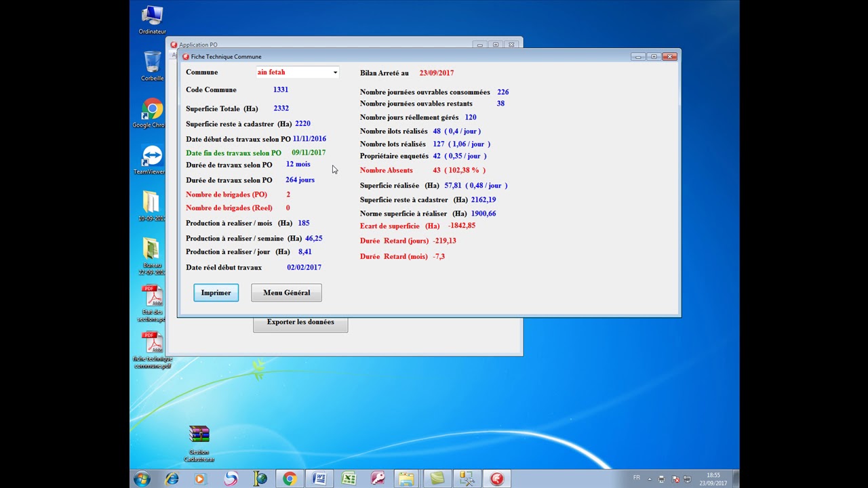The image size is (868, 488).
Task: Click the Nombre Absents value 43
Action: pyautogui.click(x=437, y=171)
